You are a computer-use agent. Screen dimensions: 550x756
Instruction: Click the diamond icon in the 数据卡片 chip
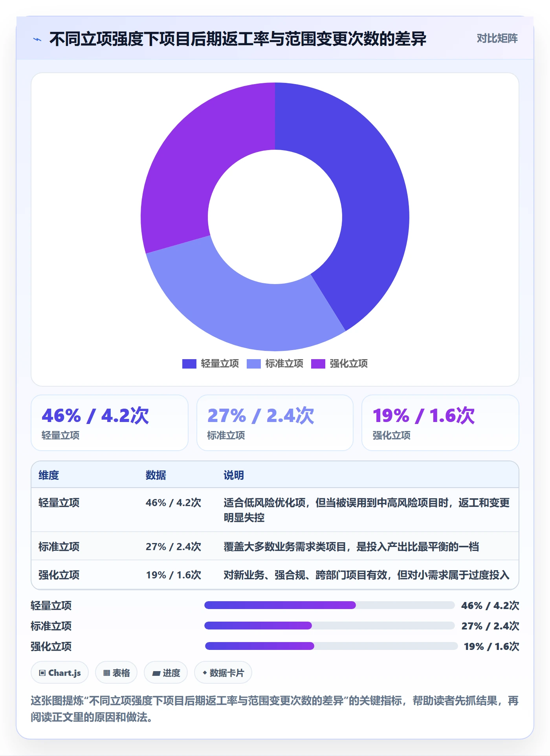(x=205, y=673)
